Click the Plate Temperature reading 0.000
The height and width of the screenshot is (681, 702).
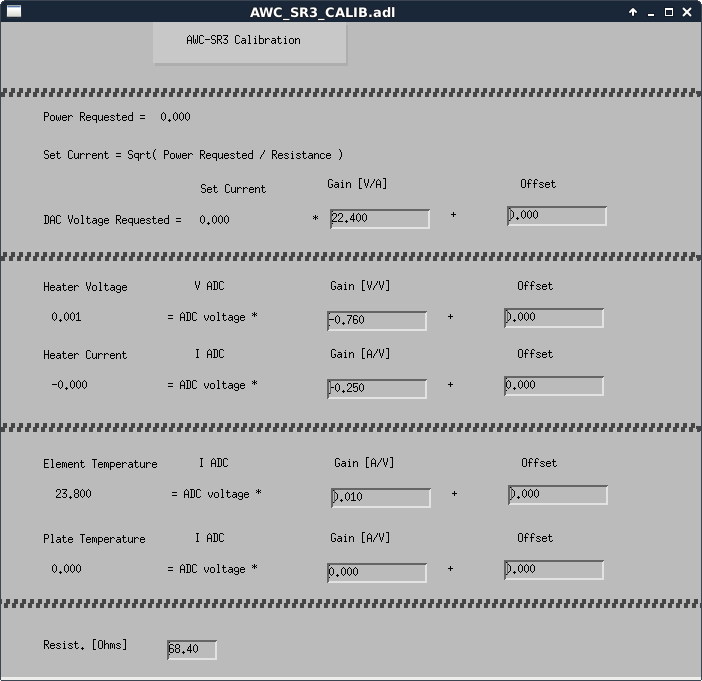(66, 569)
